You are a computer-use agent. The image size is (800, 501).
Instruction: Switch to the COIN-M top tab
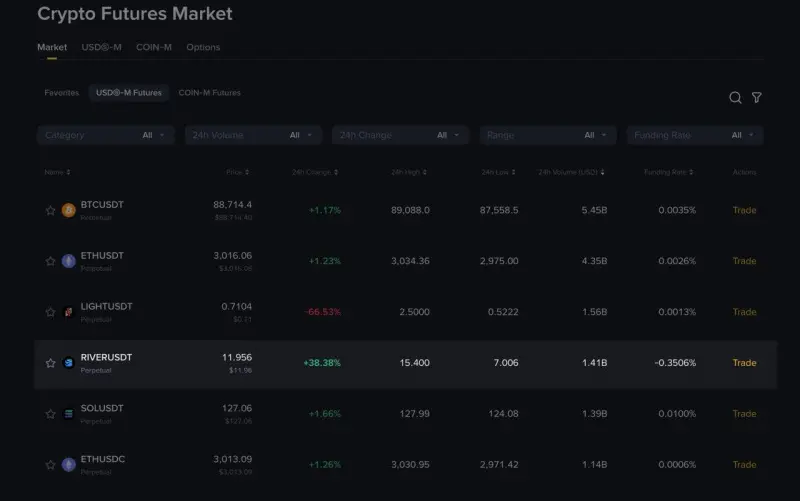154,47
